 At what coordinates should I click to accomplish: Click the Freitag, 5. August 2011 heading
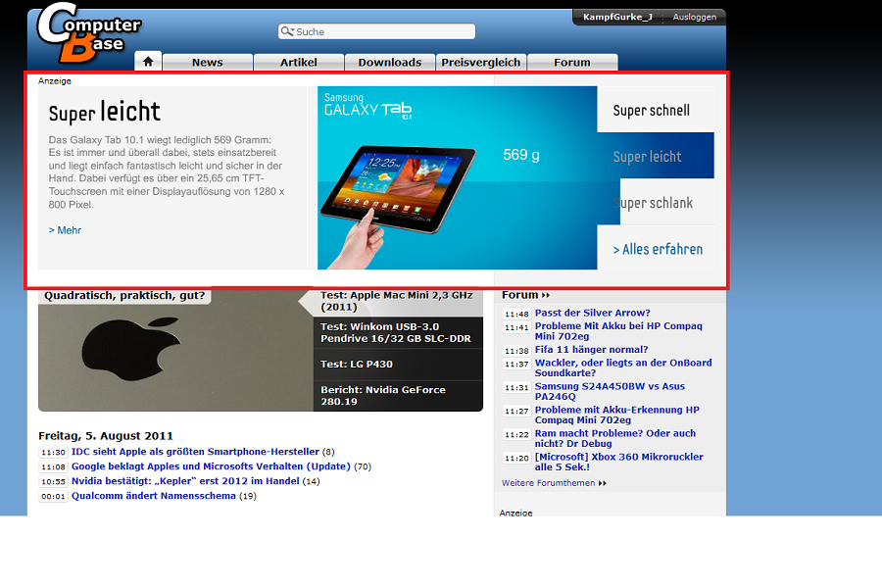coord(106,435)
